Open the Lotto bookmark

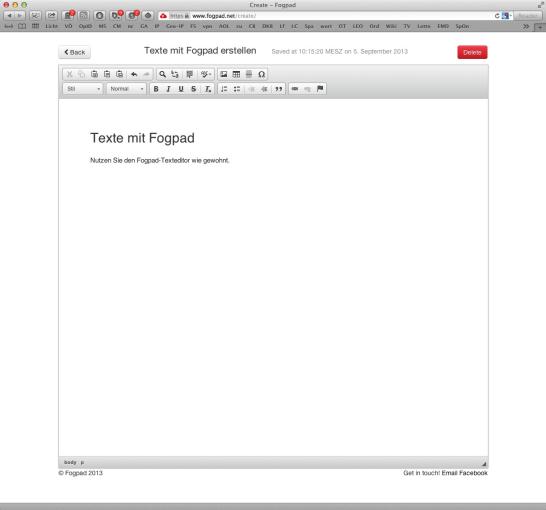(424, 26)
